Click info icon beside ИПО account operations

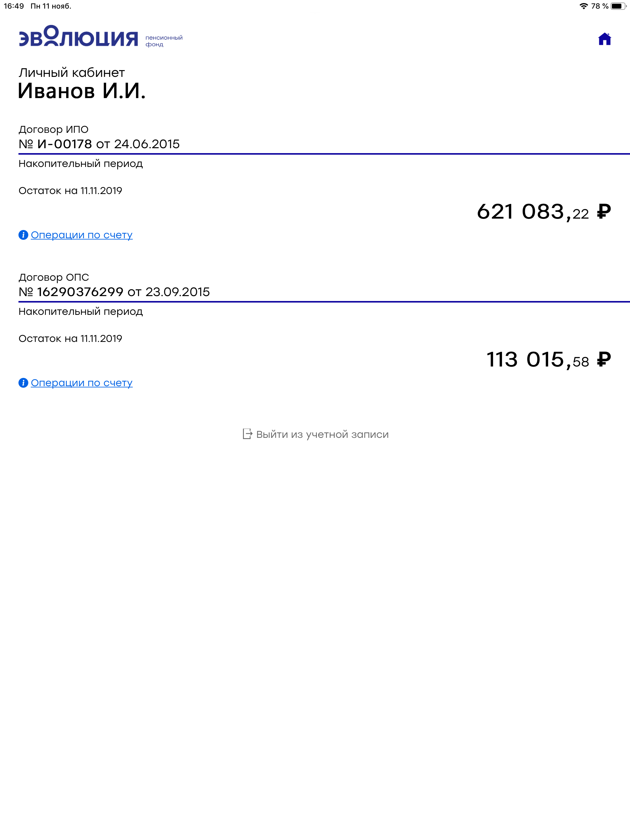(x=23, y=235)
